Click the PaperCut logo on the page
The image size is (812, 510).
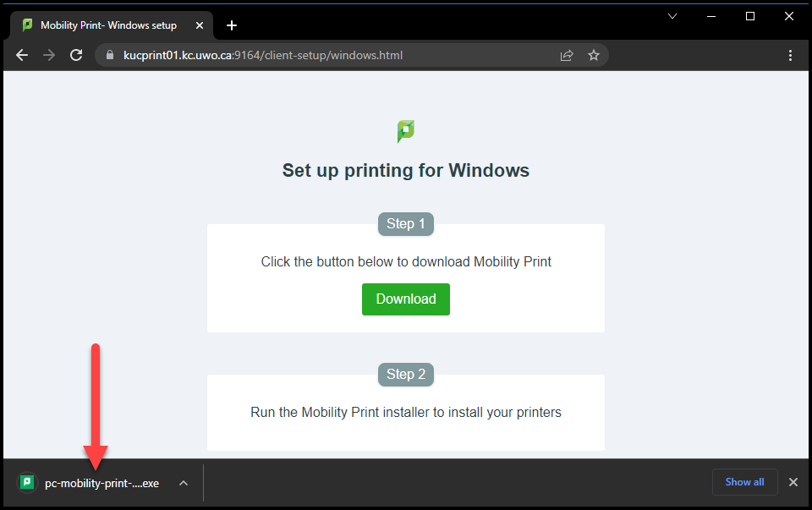pos(406,131)
